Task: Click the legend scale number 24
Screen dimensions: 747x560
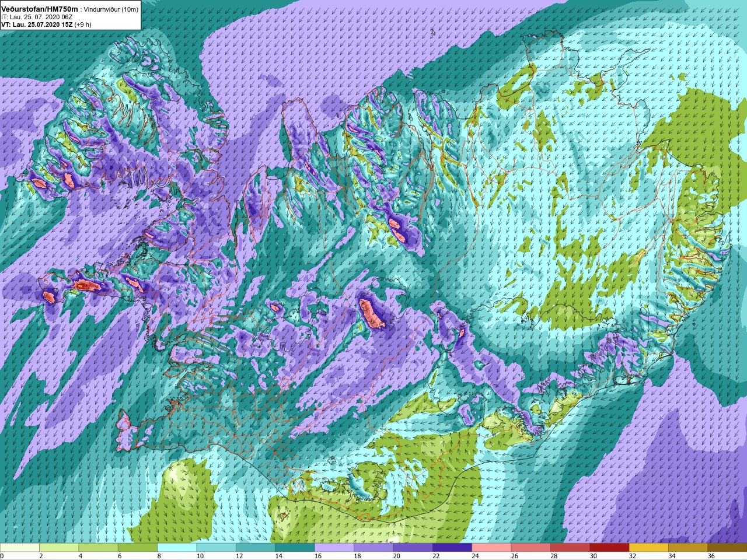Action: point(475,556)
